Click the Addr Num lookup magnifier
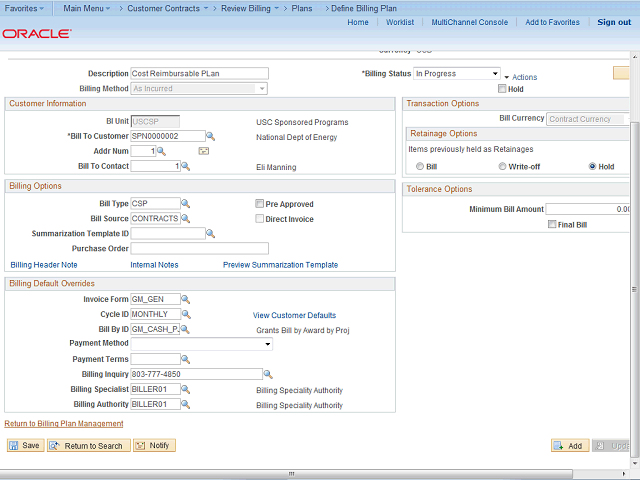Image resolution: width=640 pixels, height=480 pixels. (163, 151)
